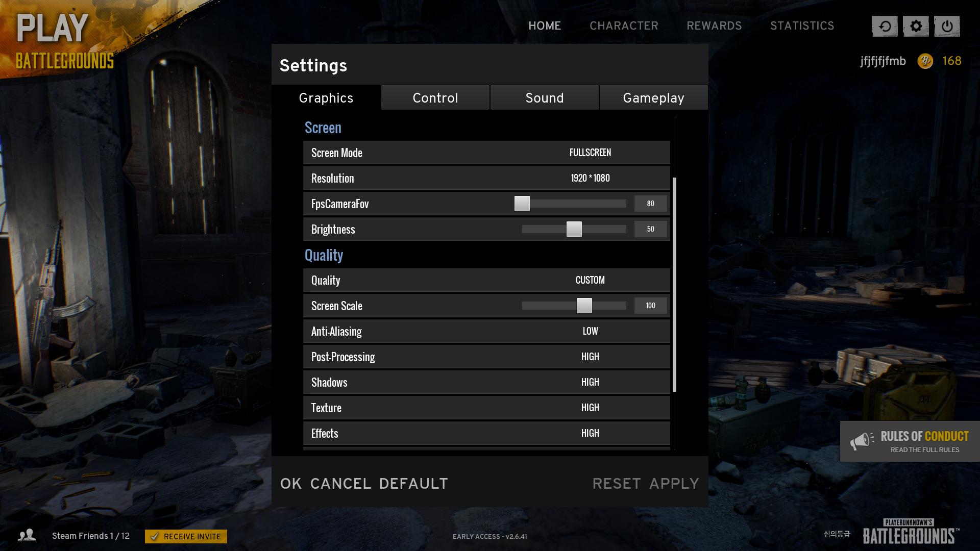This screenshot has width=980, height=551.
Task: Toggle Texture quality HIGH setting
Action: click(x=590, y=407)
